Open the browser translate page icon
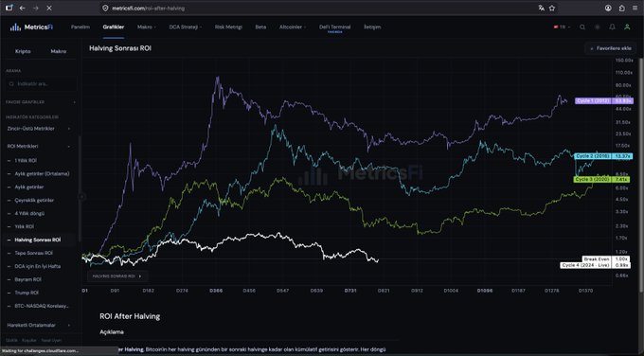This screenshot has height=356, width=644. pos(542,8)
